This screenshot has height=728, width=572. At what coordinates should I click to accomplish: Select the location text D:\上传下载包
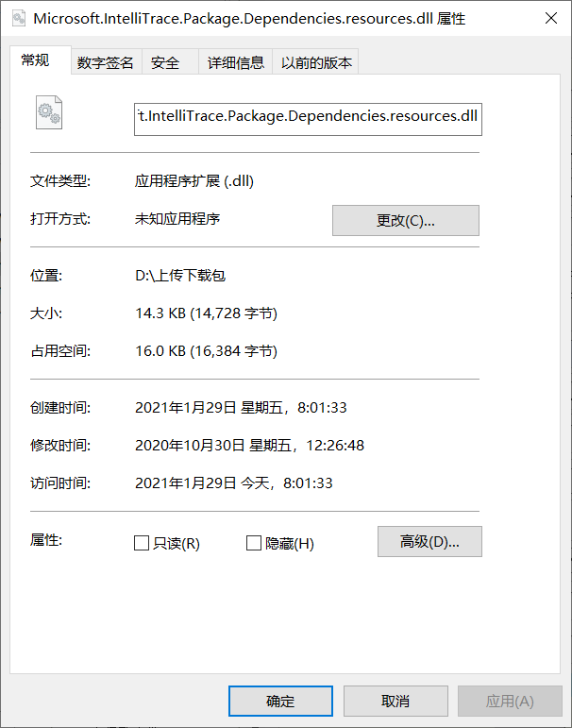pyautogui.click(x=180, y=276)
